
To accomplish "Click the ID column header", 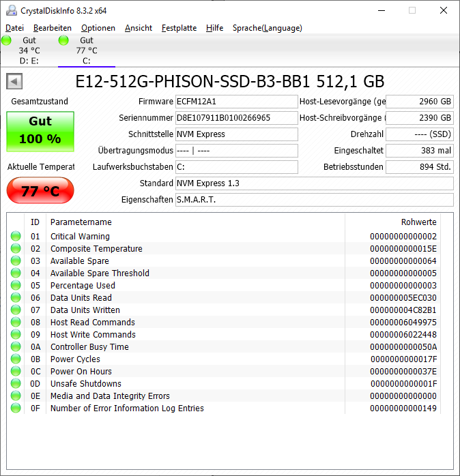I will pos(35,222).
